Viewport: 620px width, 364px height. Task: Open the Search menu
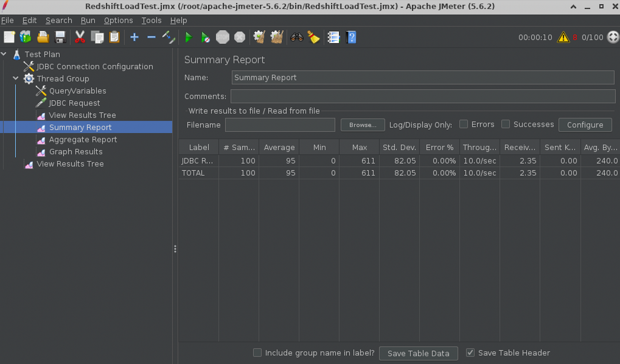coord(59,20)
